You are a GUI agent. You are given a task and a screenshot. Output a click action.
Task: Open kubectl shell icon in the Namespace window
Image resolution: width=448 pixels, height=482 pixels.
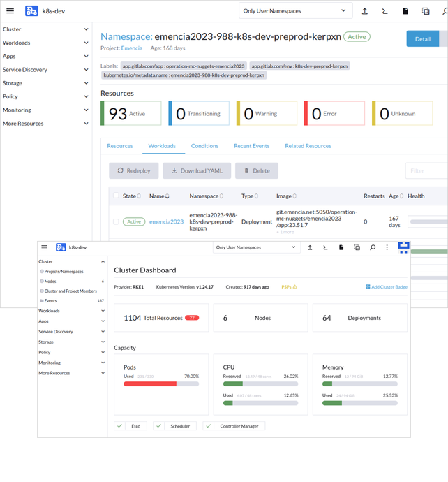(384, 11)
